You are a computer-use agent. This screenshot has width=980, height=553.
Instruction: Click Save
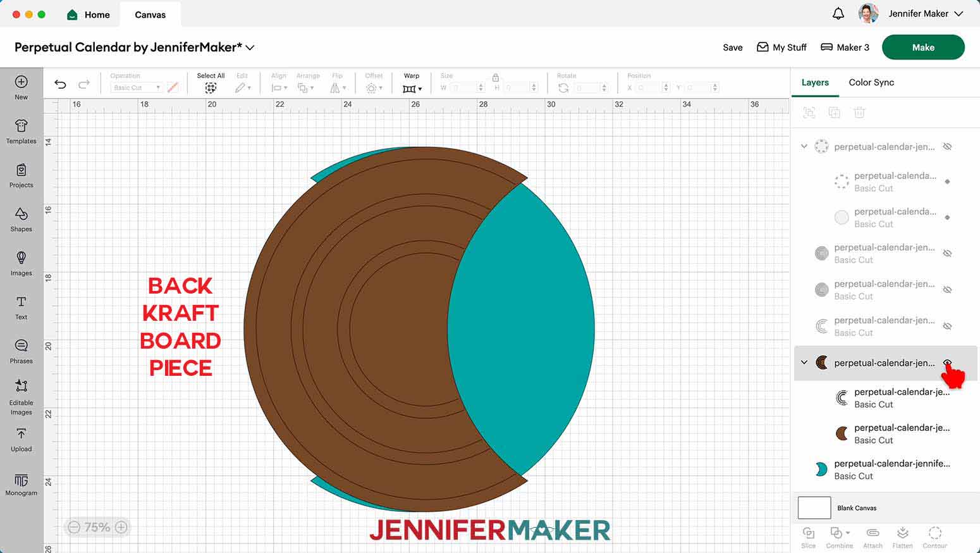coord(733,47)
